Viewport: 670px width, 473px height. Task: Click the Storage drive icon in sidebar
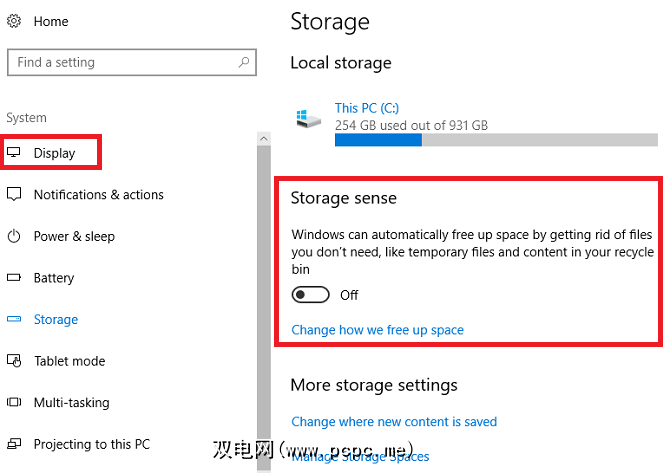[14, 320]
